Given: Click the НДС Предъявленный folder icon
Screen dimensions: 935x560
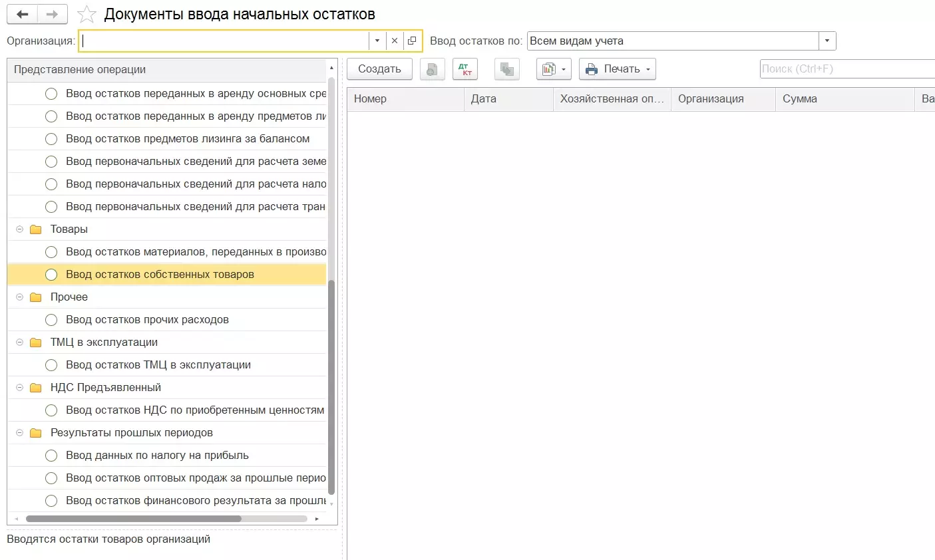Looking at the screenshot, I should tap(36, 388).
